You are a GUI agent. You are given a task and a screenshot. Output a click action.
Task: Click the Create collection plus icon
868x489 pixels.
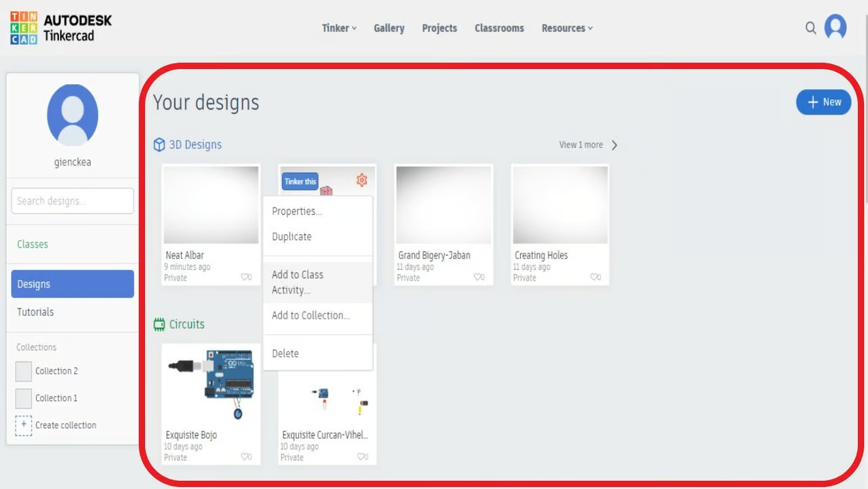coord(24,425)
